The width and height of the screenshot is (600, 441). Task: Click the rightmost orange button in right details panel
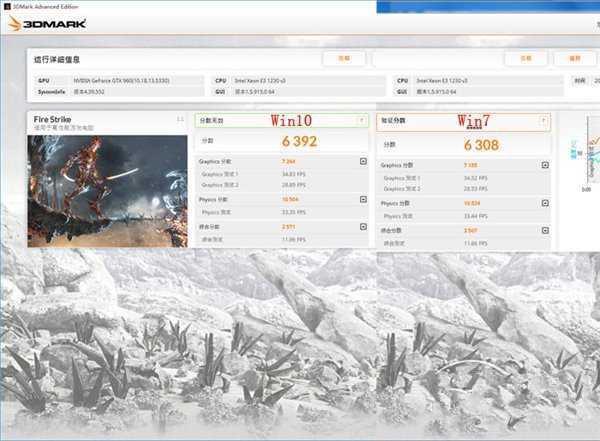[x=575, y=59]
